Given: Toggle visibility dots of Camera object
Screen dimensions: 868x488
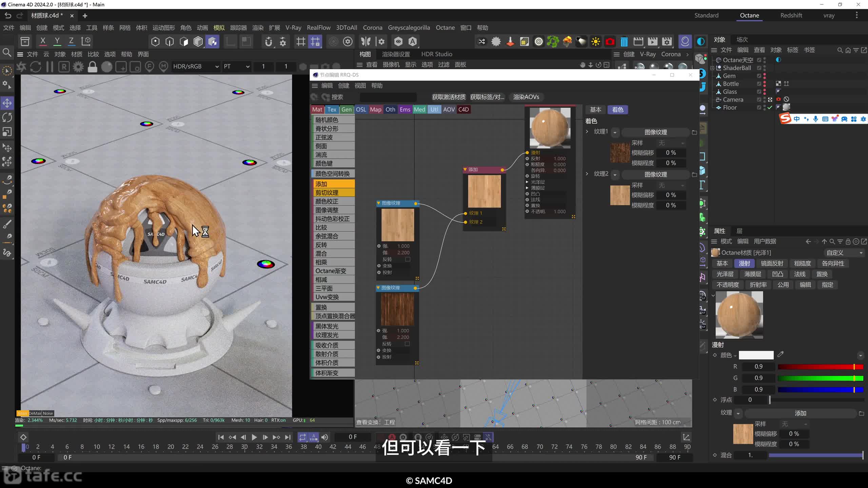Looking at the screenshot, I should 765,100.
